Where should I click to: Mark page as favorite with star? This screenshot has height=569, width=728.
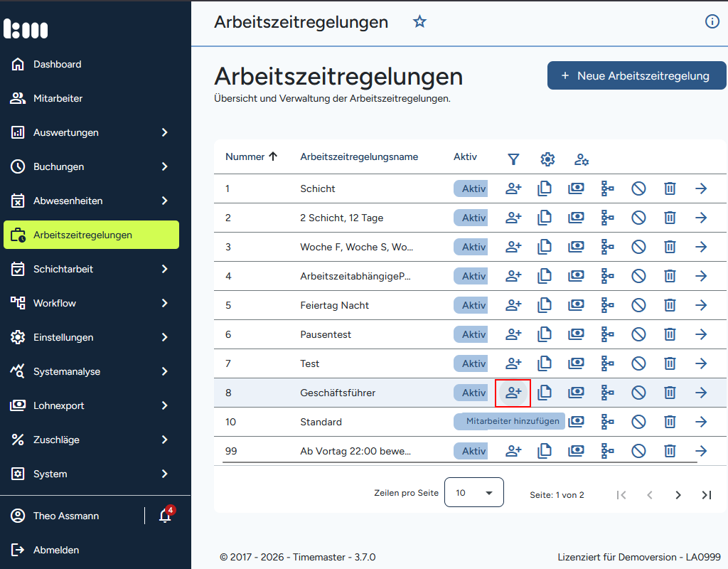[x=419, y=21]
